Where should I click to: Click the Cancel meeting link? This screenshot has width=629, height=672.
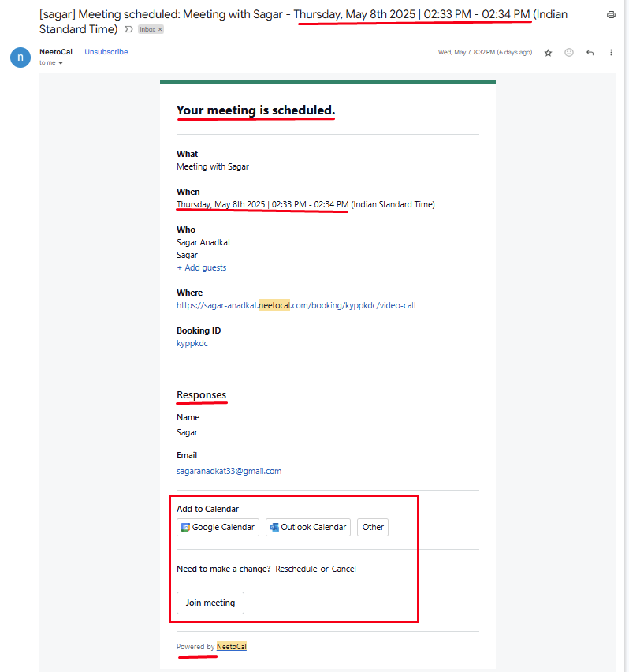tap(344, 569)
